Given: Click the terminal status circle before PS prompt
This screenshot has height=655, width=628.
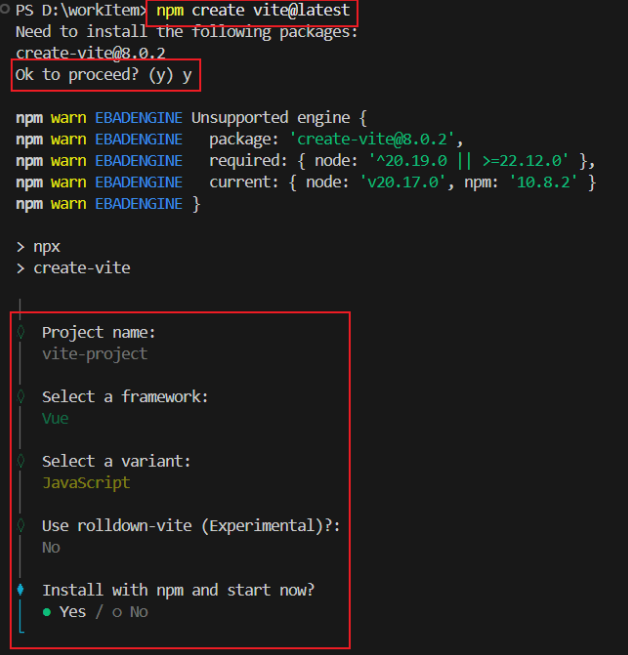Looking at the screenshot, I should click(5, 9).
